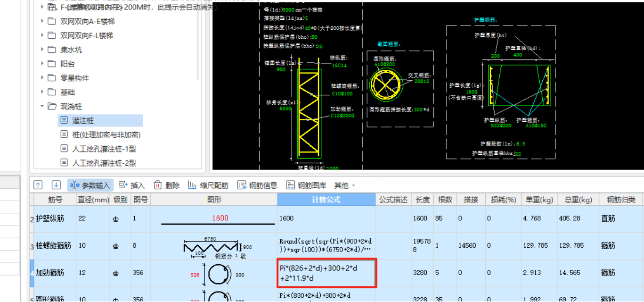
Task: Click the 插入 insert row button
Action: click(x=131, y=185)
